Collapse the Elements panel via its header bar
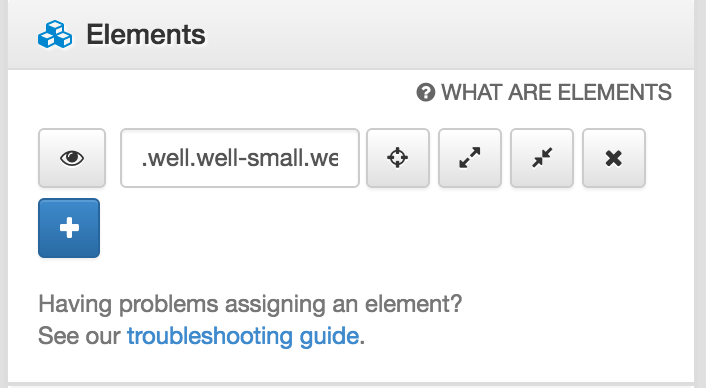The height and width of the screenshot is (388, 706). coord(351,34)
